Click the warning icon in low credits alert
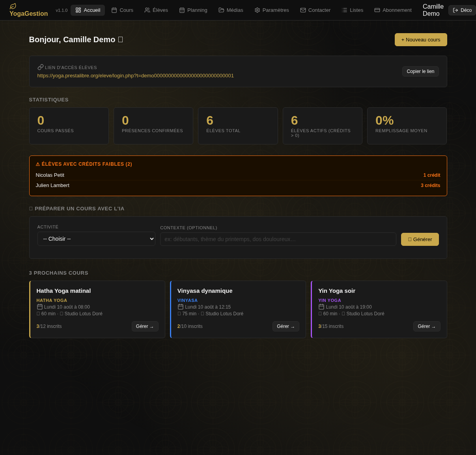 click(38, 164)
